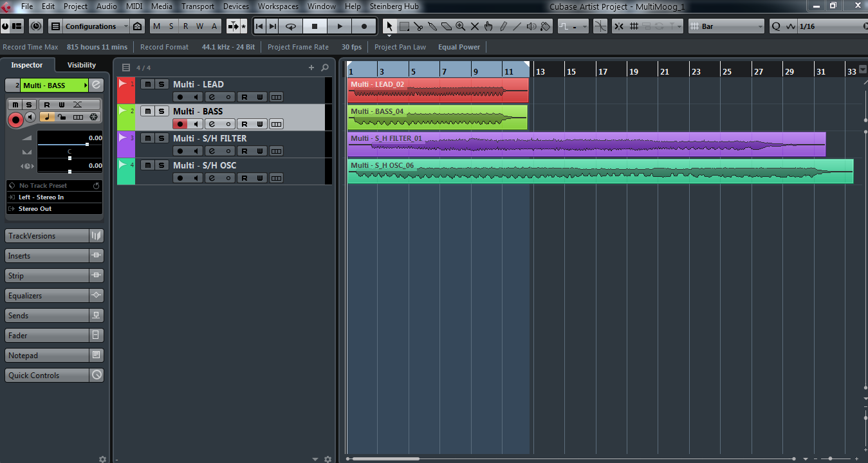Select the Multi - S_H FILTER_01 audio clip
868x463 pixels.
click(x=586, y=145)
